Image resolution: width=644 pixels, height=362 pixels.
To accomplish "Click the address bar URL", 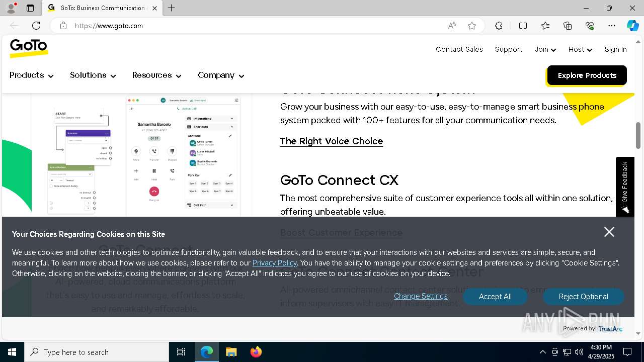I will (x=109, y=26).
